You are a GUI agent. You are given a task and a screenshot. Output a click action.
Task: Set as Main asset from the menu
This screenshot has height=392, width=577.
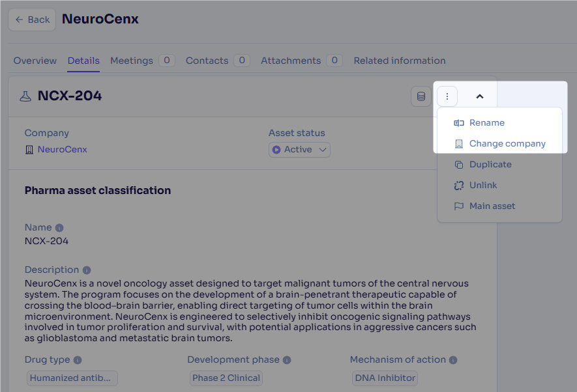(492, 206)
